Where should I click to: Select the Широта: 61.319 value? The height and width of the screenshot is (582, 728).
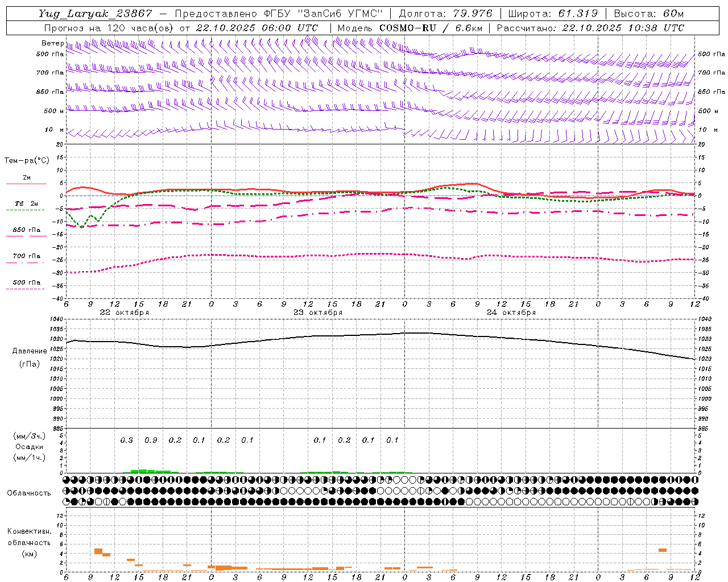553,14
